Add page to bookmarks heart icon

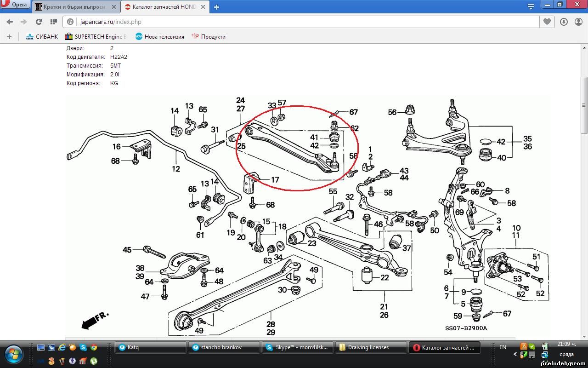pos(547,22)
